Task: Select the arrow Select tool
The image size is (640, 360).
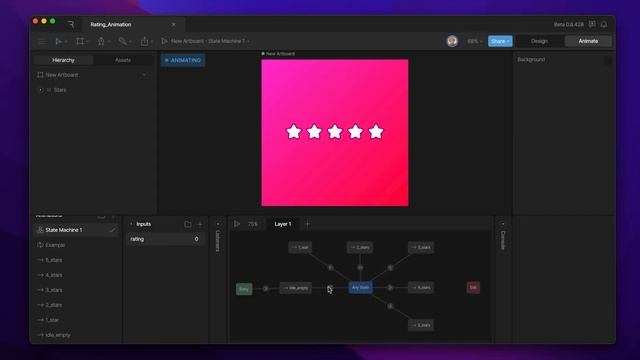Action: click(x=58, y=41)
